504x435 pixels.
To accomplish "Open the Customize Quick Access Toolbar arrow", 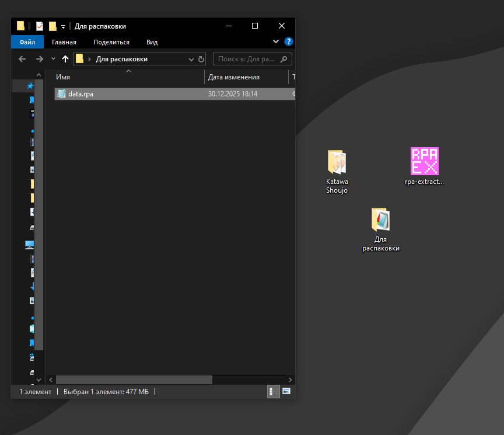I will click(64, 27).
